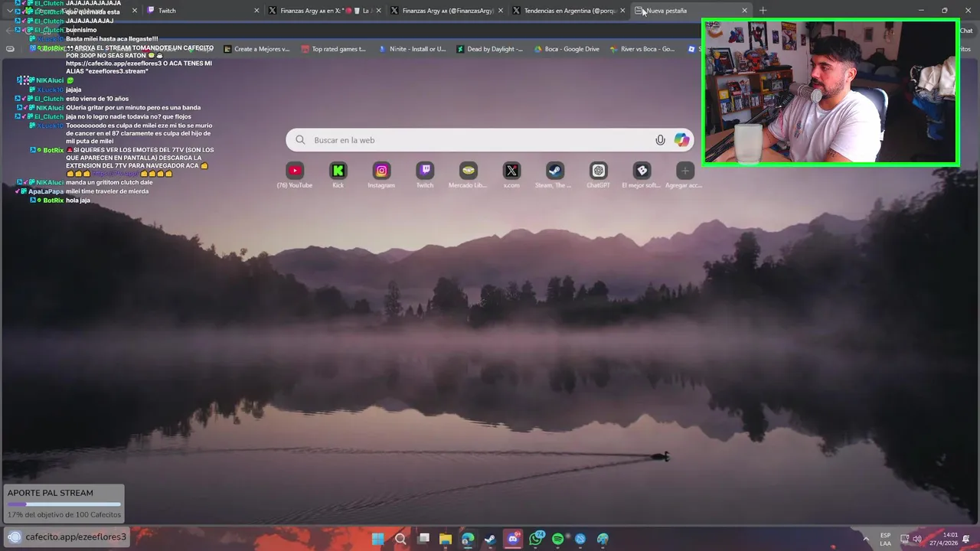Switch to 'Finanzas Argy en X' tab
This screenshot has height=551, width=980.
coord(325,11)
